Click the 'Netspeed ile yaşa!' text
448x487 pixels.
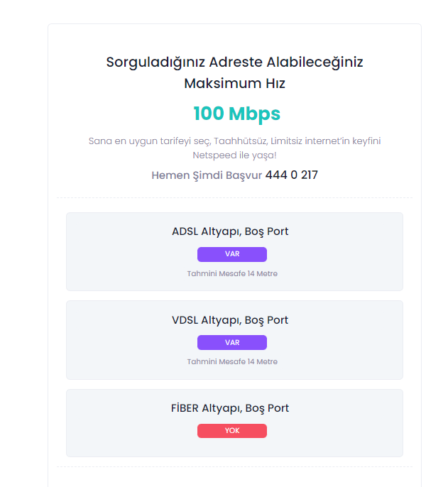click(234, 154)
